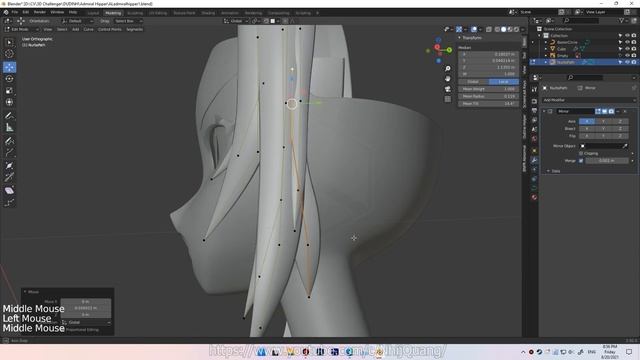Select the Extrude tool
This screenshot has width=640, height=360.
click(x=9, y=153)
